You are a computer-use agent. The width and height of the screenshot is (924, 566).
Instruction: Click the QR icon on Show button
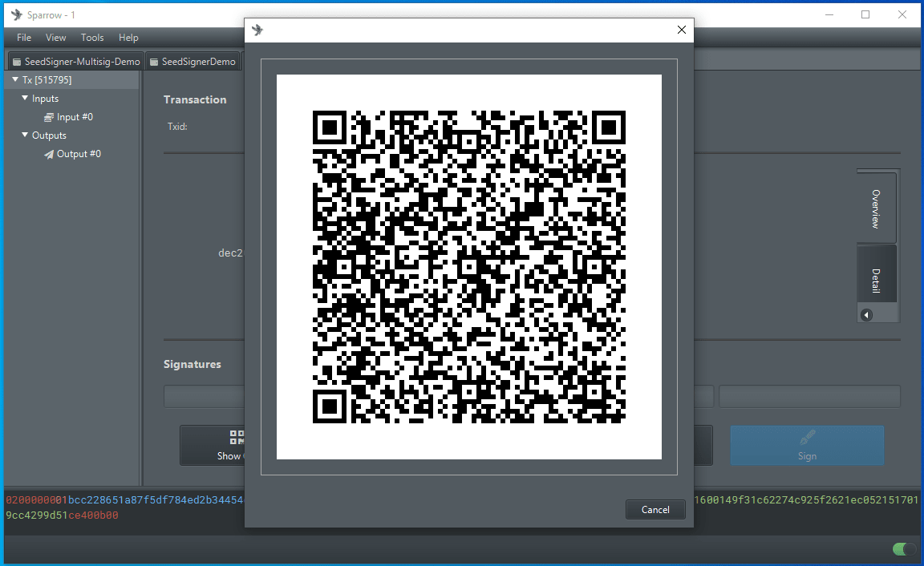(237, 437)
